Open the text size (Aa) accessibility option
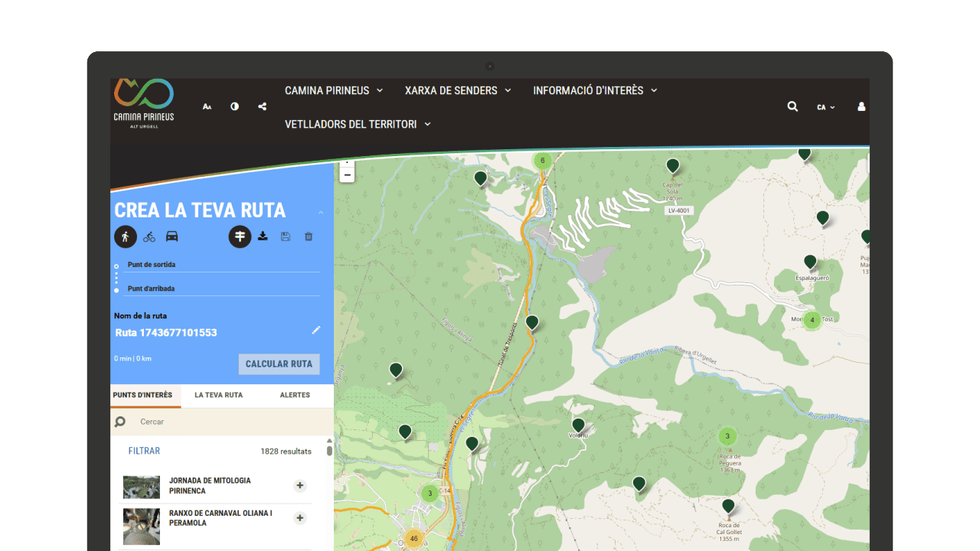 pyautogui.click(x=207, y=106)
